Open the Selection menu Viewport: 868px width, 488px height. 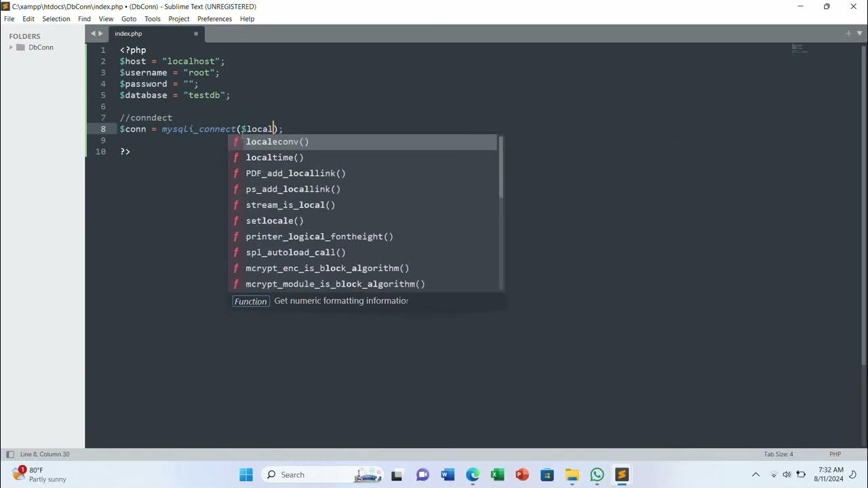[x=56, y=19]
